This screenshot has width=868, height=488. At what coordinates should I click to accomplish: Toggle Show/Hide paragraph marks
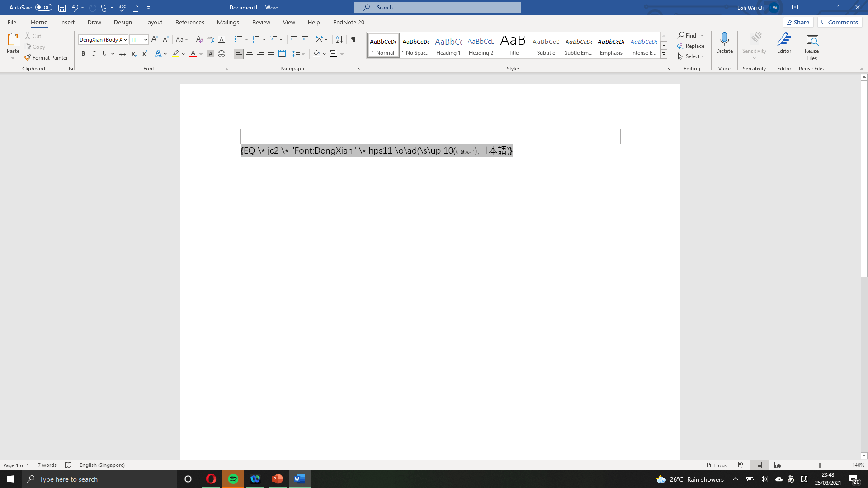(354, 40)
